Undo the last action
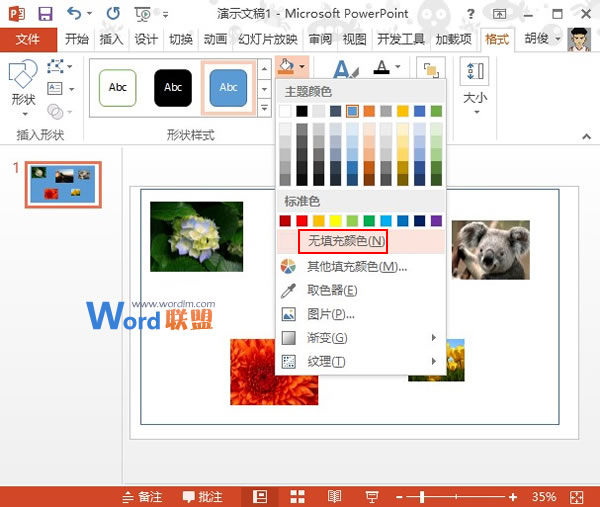 click(x=74, y=14)
